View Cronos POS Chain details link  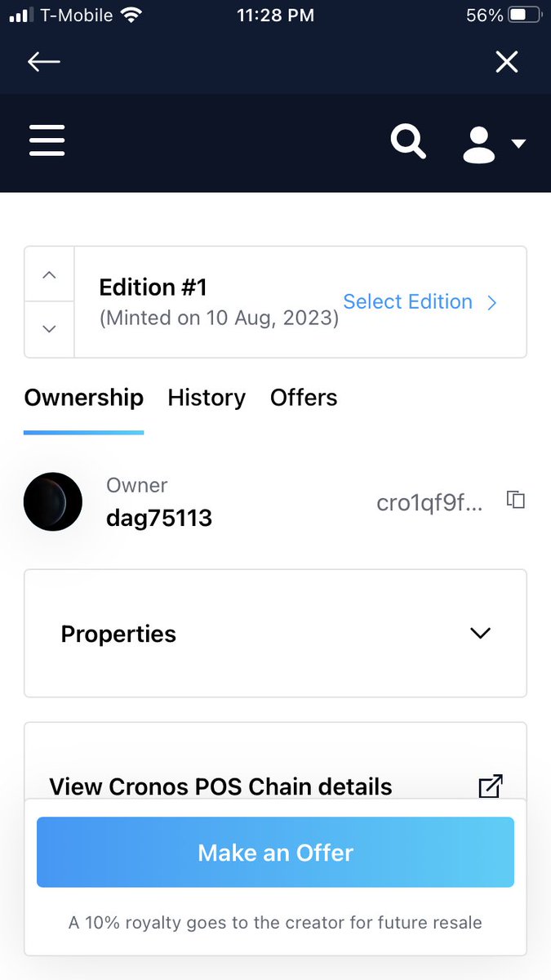[220, 787]
